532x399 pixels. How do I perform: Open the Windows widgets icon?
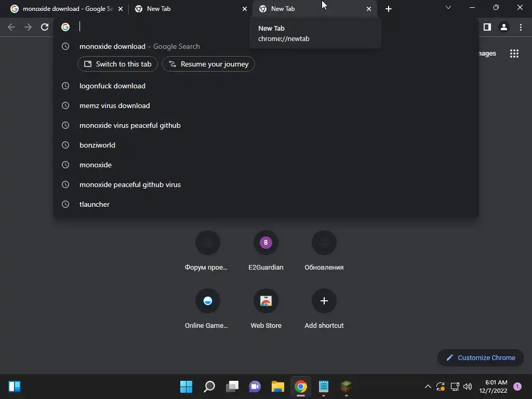[15, 387]
